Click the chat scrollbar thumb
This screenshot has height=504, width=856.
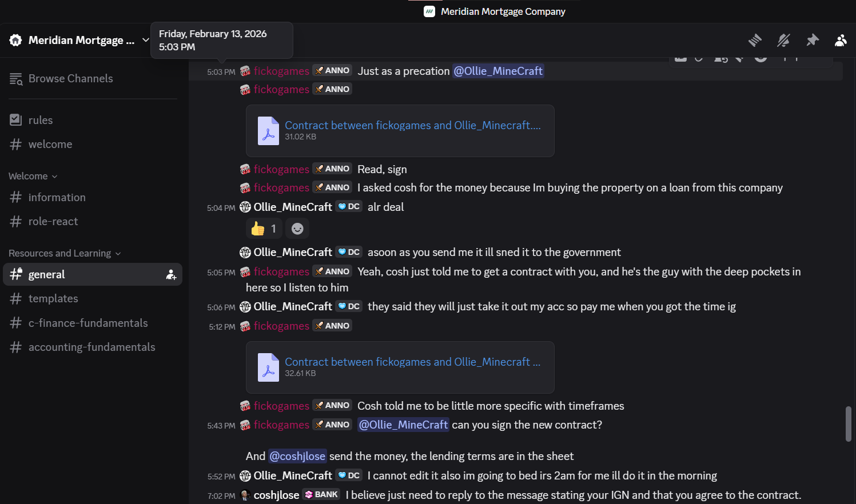coord(849,423)
